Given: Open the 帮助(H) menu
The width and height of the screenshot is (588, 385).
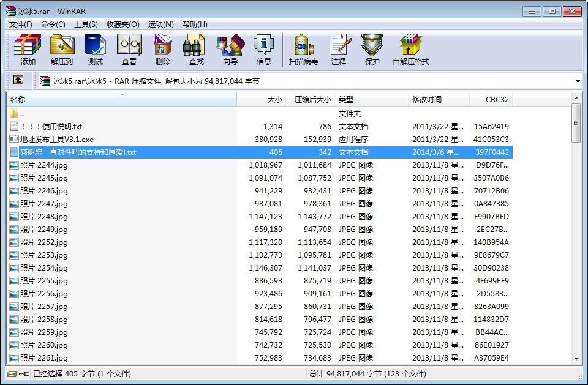Looking at the screenshot, I should click(195, 24).
